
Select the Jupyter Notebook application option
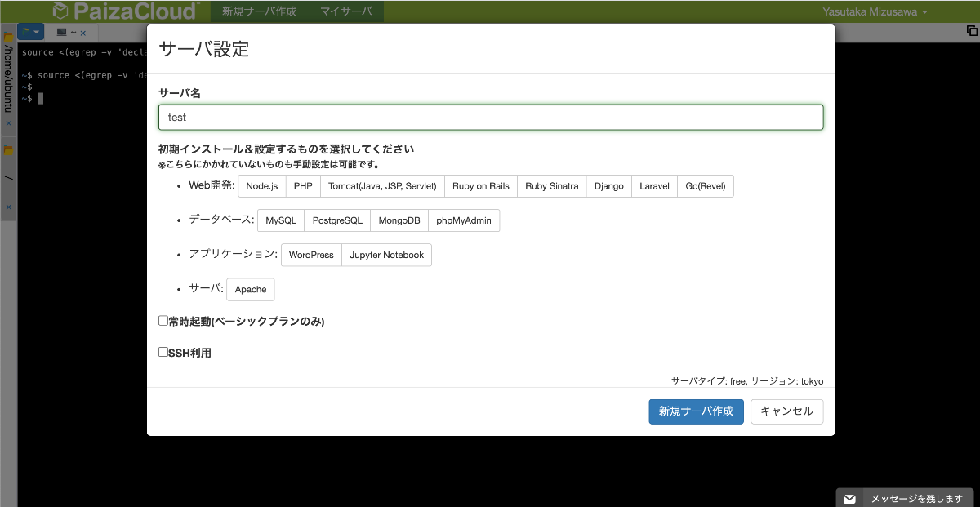pos(387,255)
